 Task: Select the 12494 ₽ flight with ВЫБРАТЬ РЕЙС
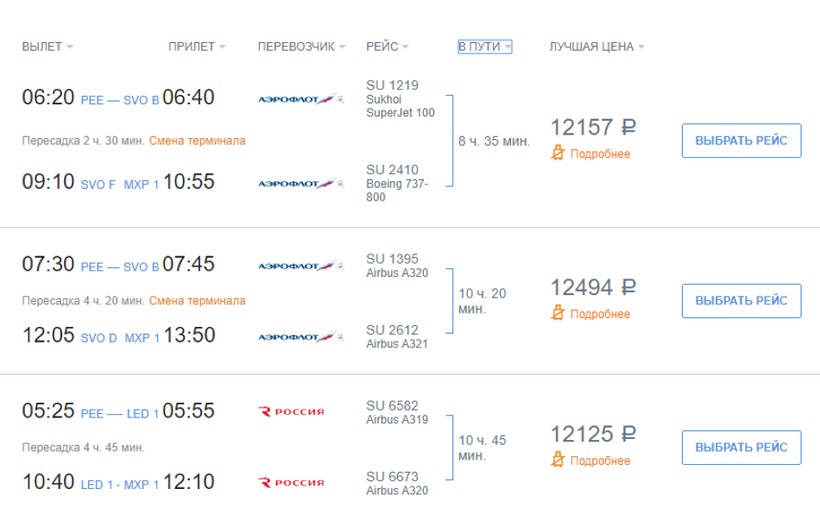tap(741, 301)
